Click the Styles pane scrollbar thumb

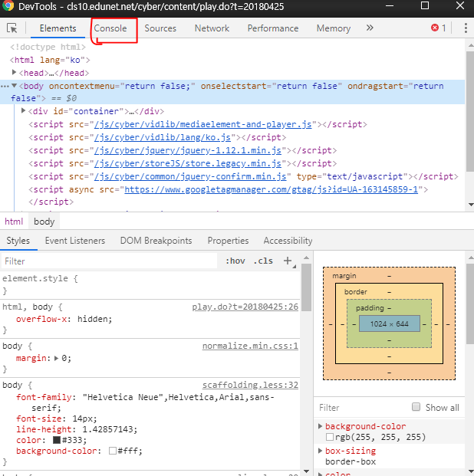click(x=306, y=287)
